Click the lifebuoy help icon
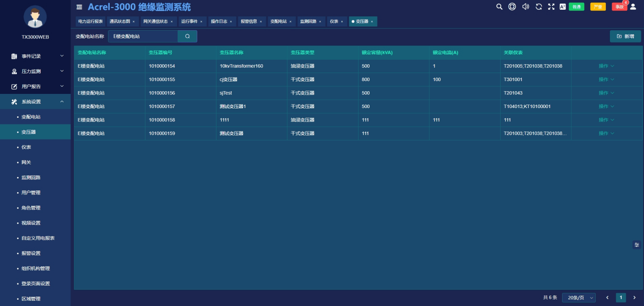The height and width of the screenshot is (306, 644). tap(512, 7)
